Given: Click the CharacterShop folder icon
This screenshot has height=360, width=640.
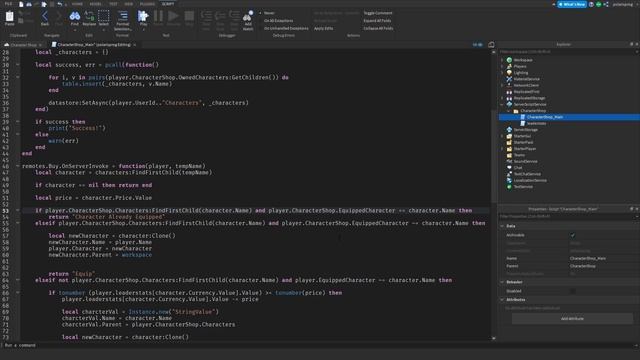Looking at the screenshot, I should (x=516, y=111).
